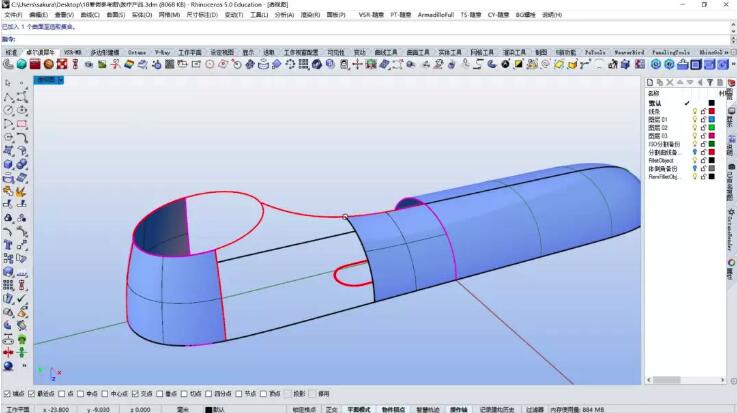Switch to the 曲面工具 toolbar tab
Image resolution: width=737 pixels, height=413 pixels.
point(417,52)
